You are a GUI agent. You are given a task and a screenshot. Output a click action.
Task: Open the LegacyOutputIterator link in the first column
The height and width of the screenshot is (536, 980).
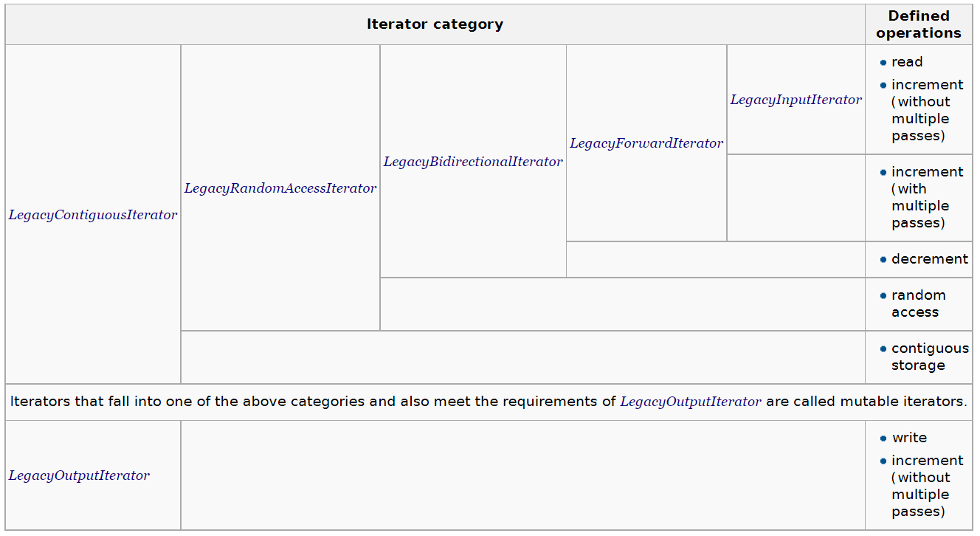point(79,475)
